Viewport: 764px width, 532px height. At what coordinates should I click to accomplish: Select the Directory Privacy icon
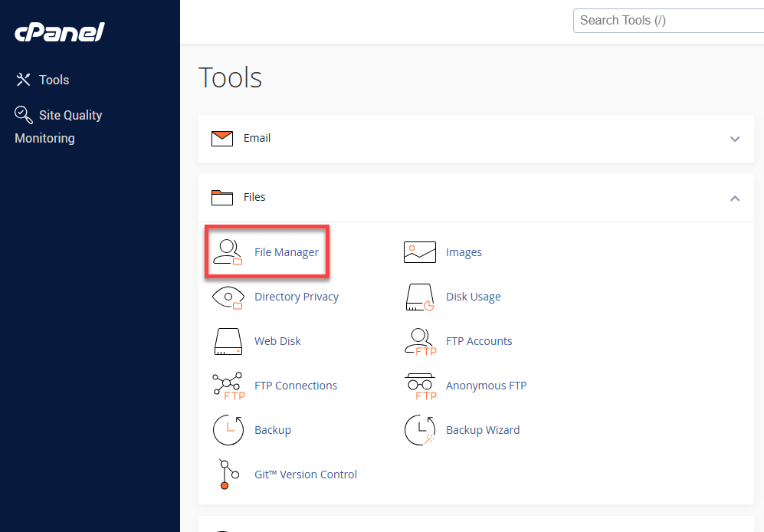pos(228,297)
